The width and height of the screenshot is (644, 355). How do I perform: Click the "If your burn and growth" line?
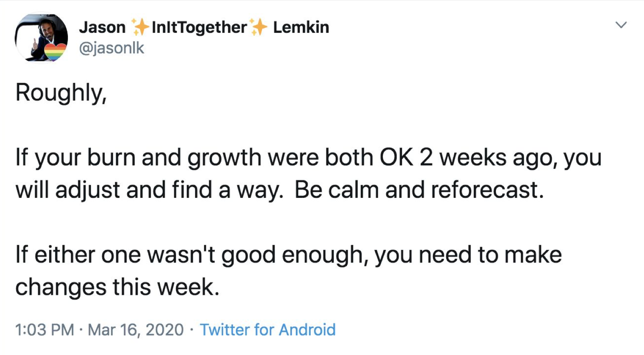point(138,158)
